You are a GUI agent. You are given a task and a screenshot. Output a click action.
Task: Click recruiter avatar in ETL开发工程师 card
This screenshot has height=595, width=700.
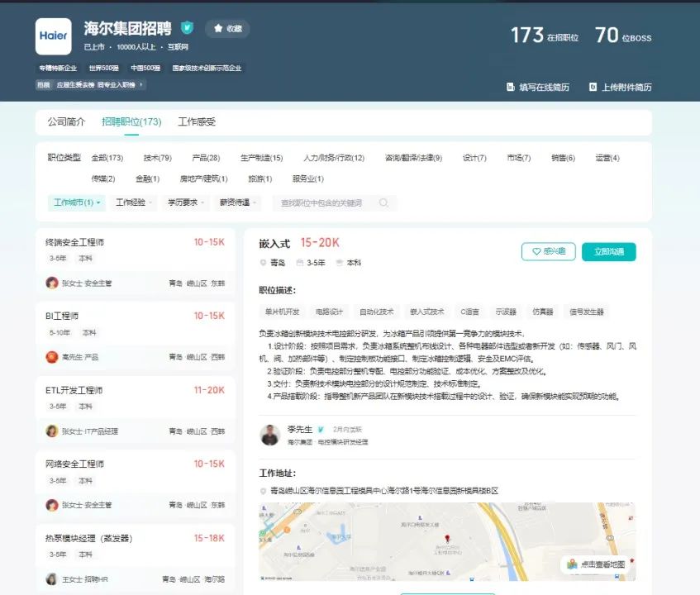pos(52,431)
